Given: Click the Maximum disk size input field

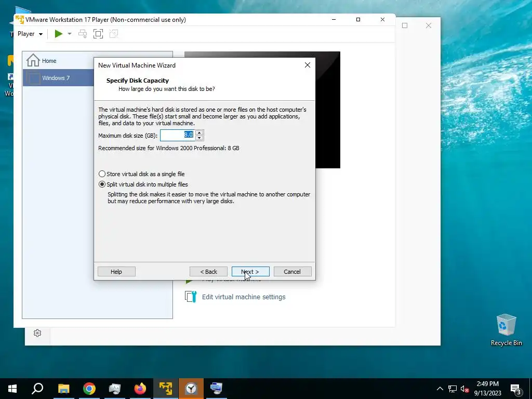Looking at the screenshot, I should [x=177, y=136].
